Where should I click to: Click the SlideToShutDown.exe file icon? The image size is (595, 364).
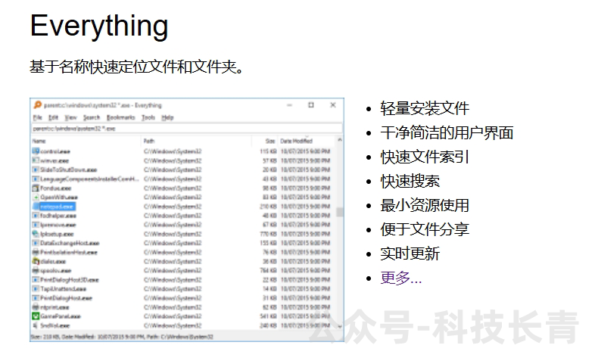pyautogui.click(x=36, y=170)
